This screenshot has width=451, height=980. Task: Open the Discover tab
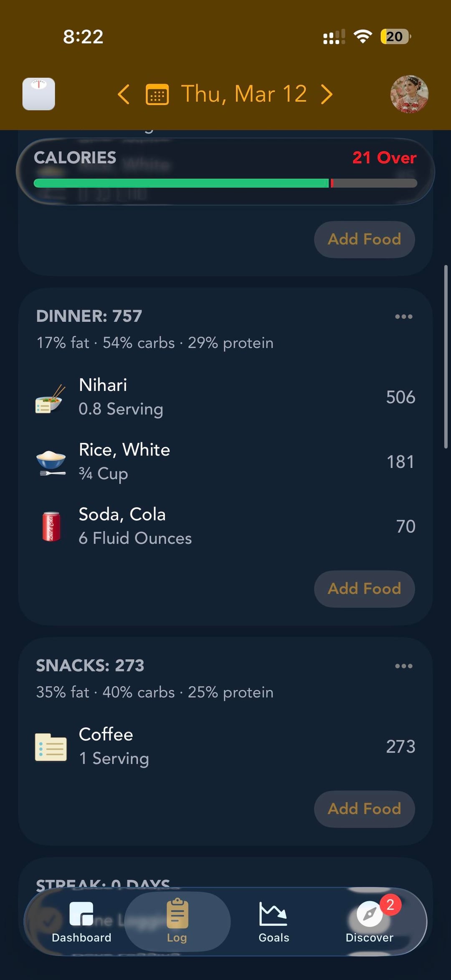pos(370,922)
